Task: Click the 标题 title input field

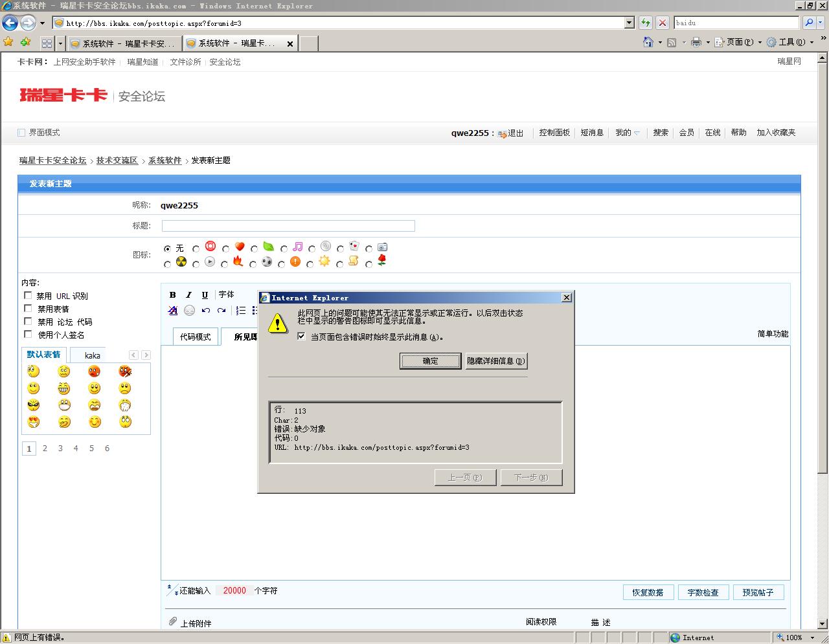Action: 288,226
